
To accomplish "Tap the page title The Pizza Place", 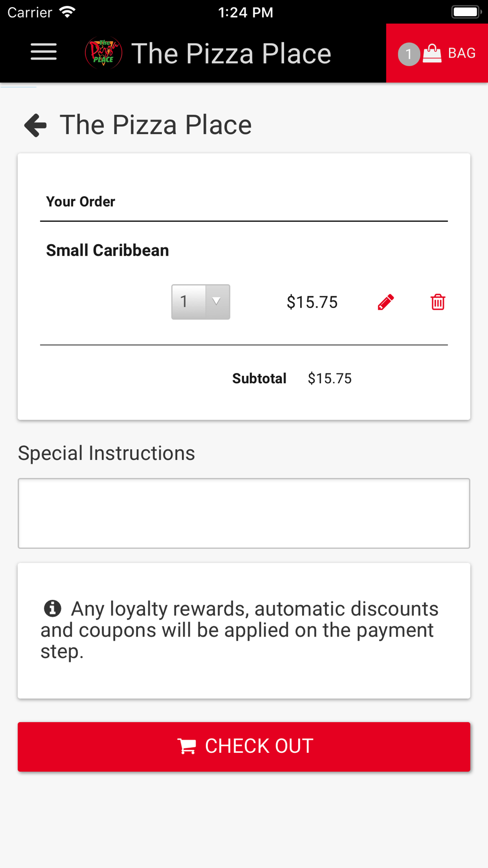I will (156, 125).
